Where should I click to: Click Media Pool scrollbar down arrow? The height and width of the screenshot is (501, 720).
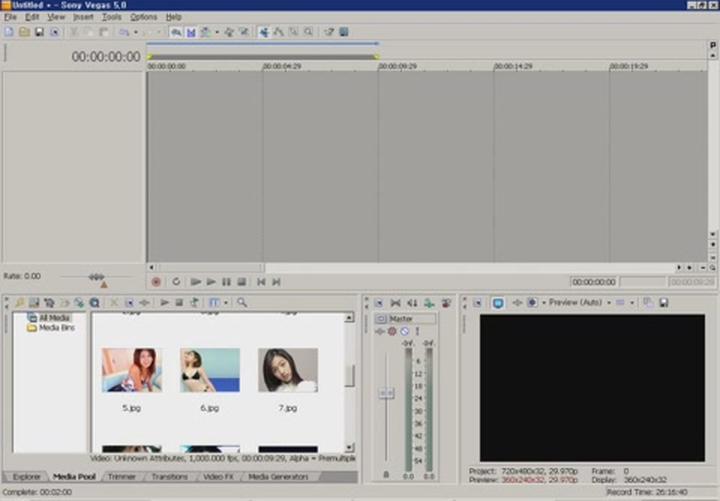point(349,447)
